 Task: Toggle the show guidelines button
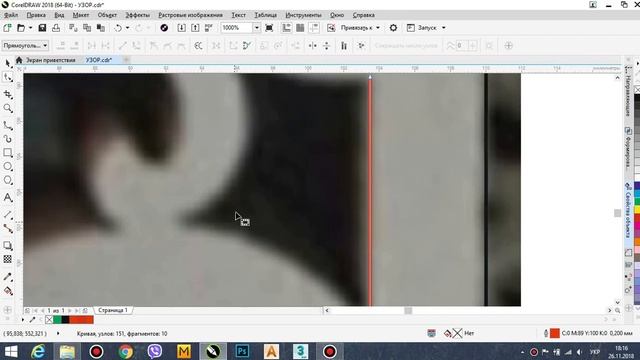click(x=314, y=28)
